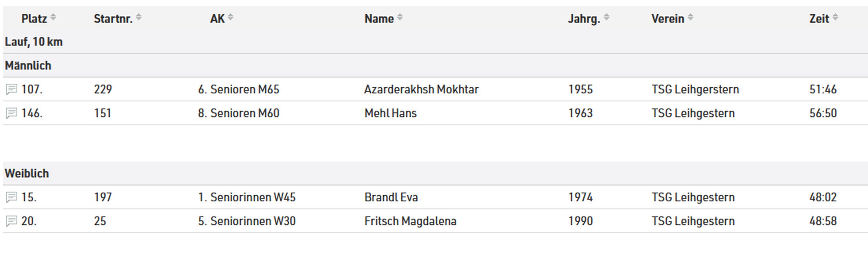Click age class 6. Senioren M65

239,89
